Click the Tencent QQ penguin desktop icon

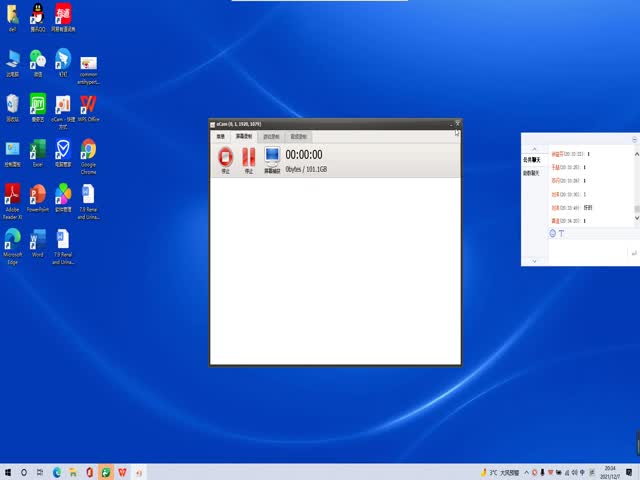37,14
